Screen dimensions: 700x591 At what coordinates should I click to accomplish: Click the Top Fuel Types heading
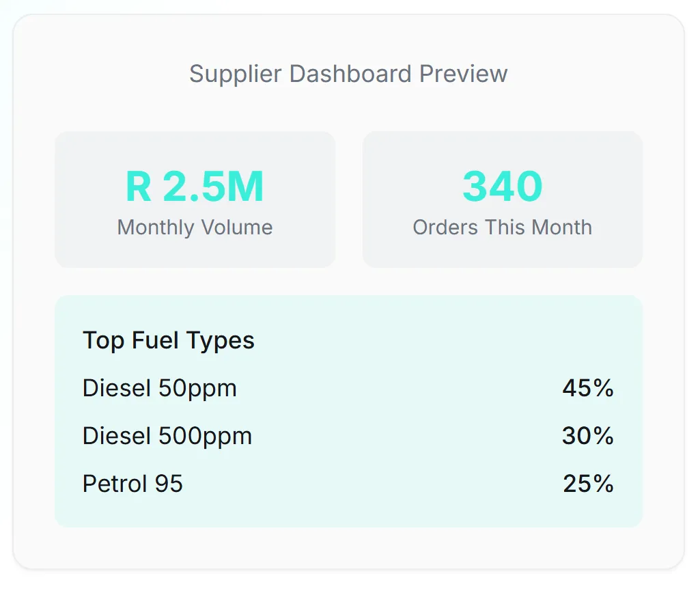[x=168, y=340]
